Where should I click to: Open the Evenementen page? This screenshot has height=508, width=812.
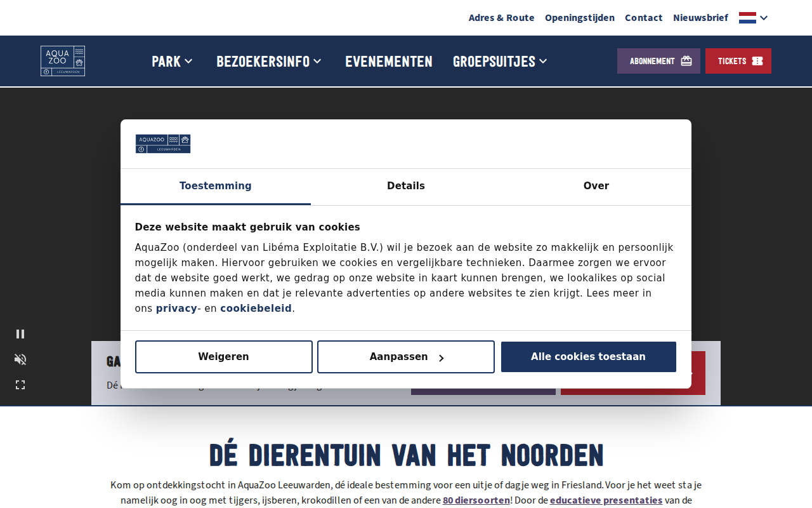coord(389,61)
